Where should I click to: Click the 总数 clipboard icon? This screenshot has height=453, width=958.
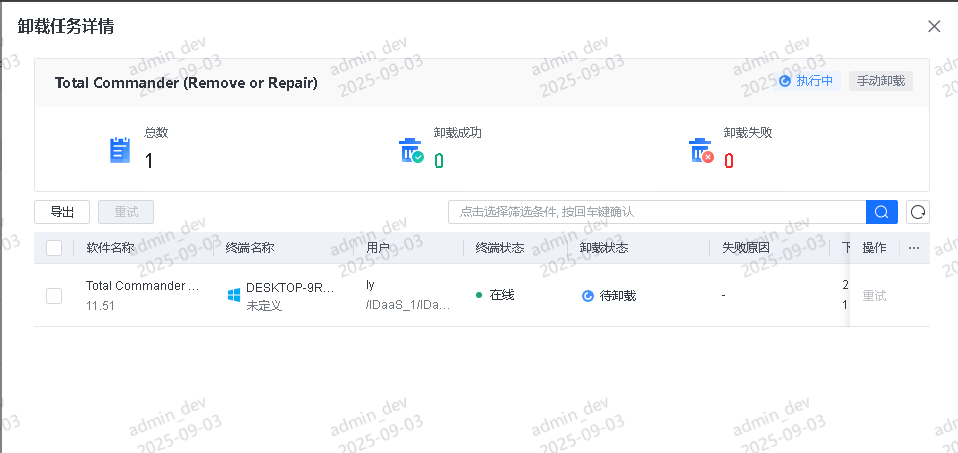pyautogui.click(x=120, y=150)
